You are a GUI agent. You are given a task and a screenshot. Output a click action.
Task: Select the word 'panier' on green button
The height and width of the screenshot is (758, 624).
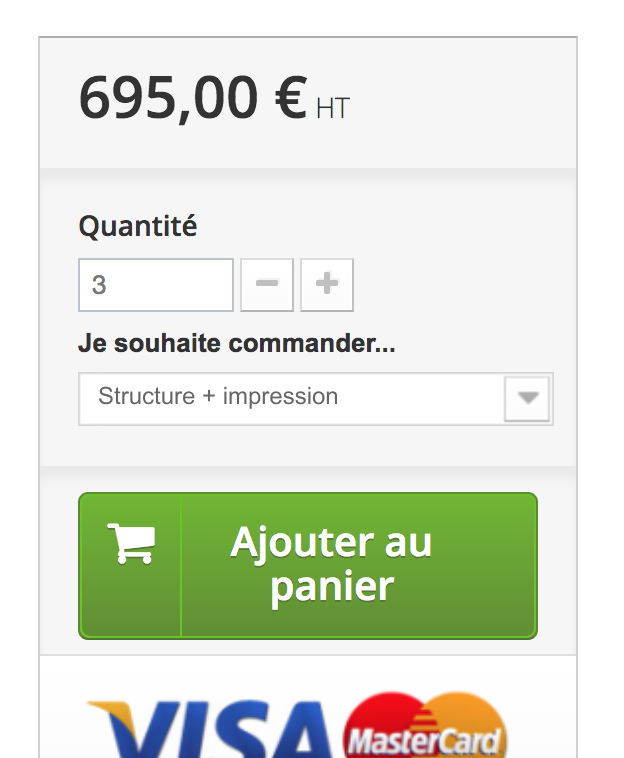click(x=332, y=587)
